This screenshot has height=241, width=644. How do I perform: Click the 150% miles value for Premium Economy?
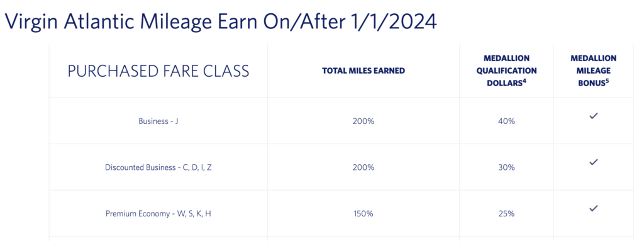[364, 214]
